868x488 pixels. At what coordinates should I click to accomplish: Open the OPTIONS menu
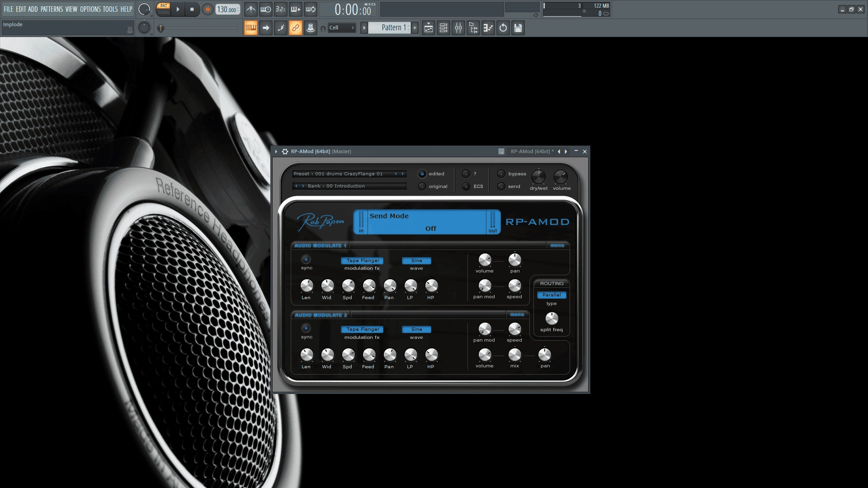pyautogui.click(x=90, y=9)
